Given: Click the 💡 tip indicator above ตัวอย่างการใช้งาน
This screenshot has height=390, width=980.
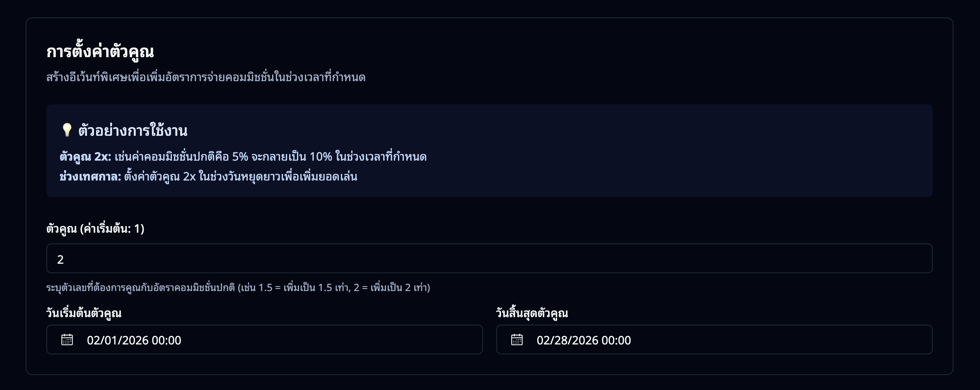Looking at the screenshot, I should pos(68,131).
